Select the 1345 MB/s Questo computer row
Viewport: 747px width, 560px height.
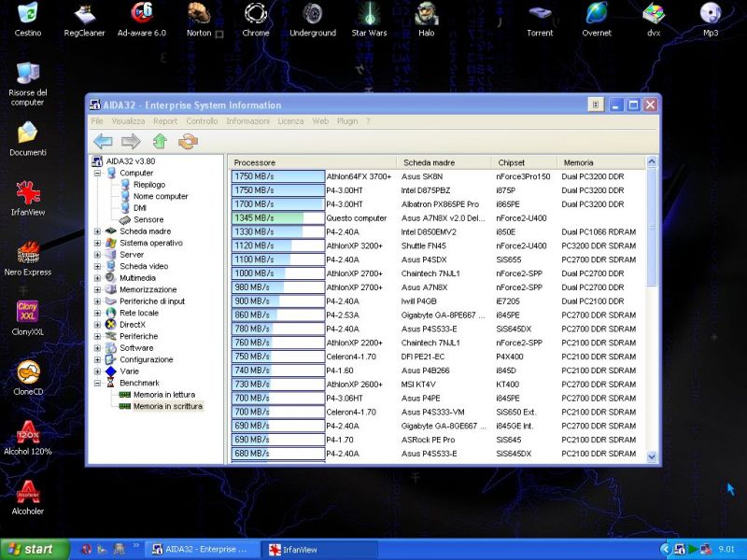click(x=438, y=218)
